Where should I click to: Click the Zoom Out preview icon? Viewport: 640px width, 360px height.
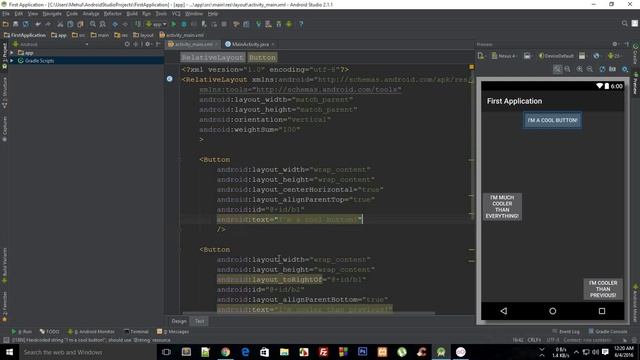pyautogui.click(x=590, y=69)
